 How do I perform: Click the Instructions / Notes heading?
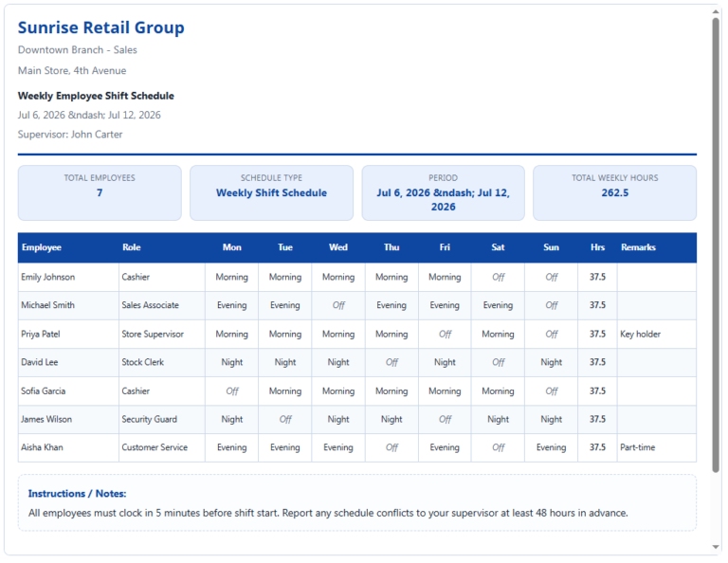click(77, 494)
